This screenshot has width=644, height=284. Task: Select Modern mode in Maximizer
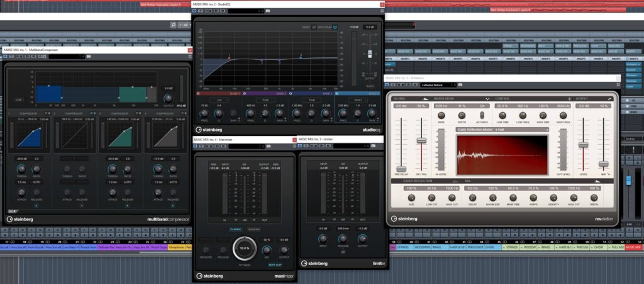click(x=253, y=229)
